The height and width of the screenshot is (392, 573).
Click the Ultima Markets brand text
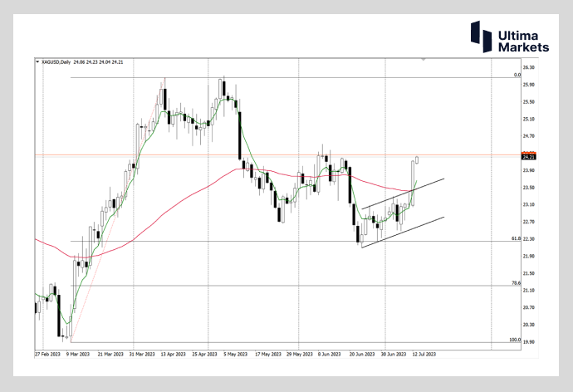coord(518,42)
